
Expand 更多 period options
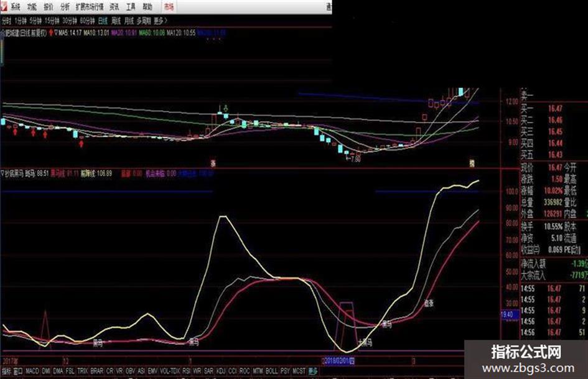click(161, 21)
